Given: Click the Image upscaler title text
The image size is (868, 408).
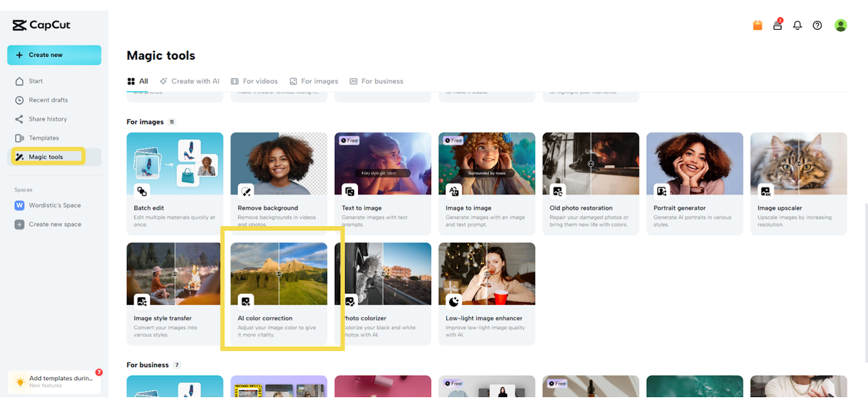Looking at the screenshot, I should tap(780, 208).
